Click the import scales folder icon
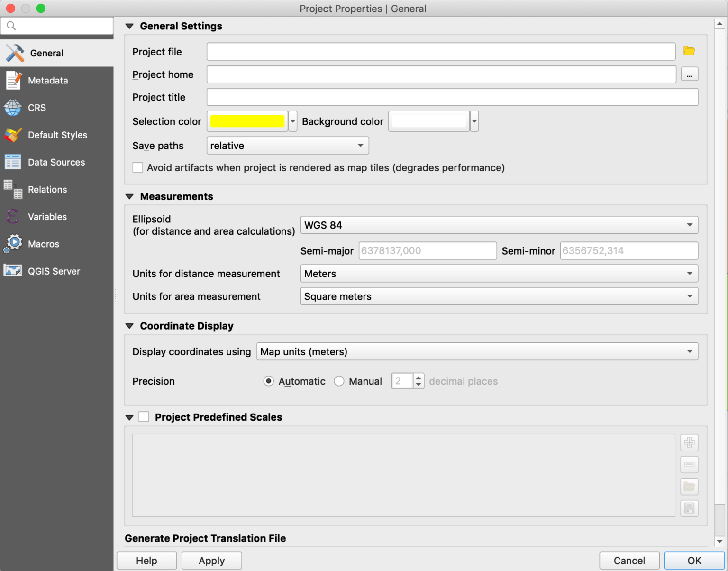The height and width of the screenshot is (571, 728). 689,487
